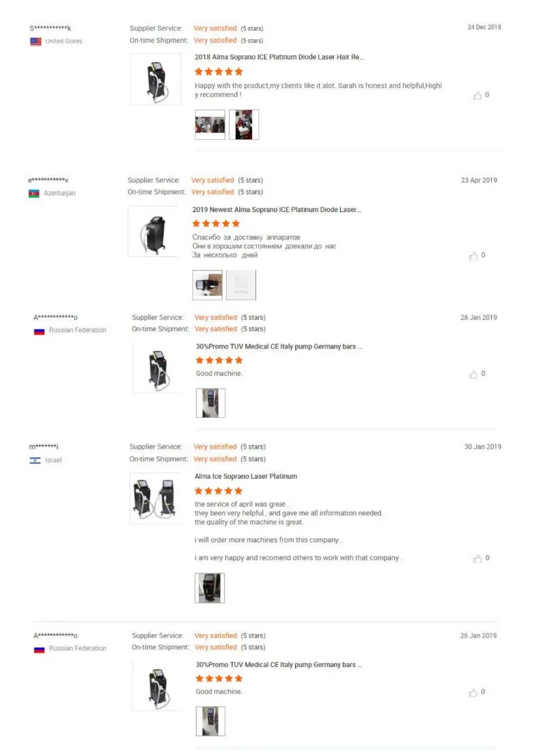This screenshot has height=756, width=534.
Task: Click thumbs-up on the last 'Good machine' review
Action: pyautogui.click(x=473, y=692)
